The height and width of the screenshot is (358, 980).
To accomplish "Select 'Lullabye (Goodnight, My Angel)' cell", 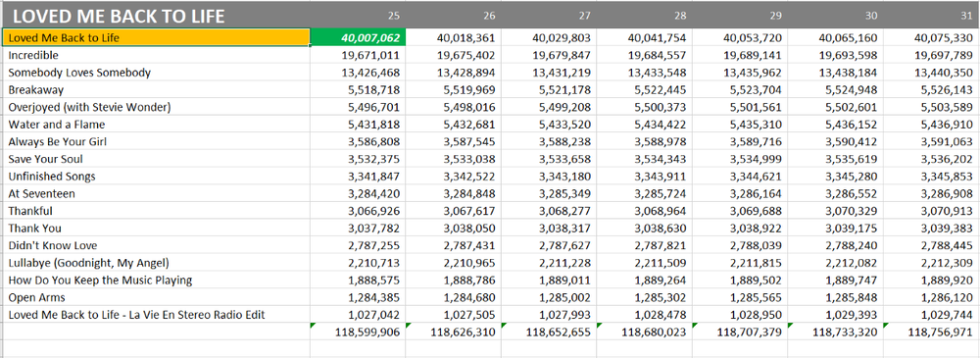I will tap(156, 263).
